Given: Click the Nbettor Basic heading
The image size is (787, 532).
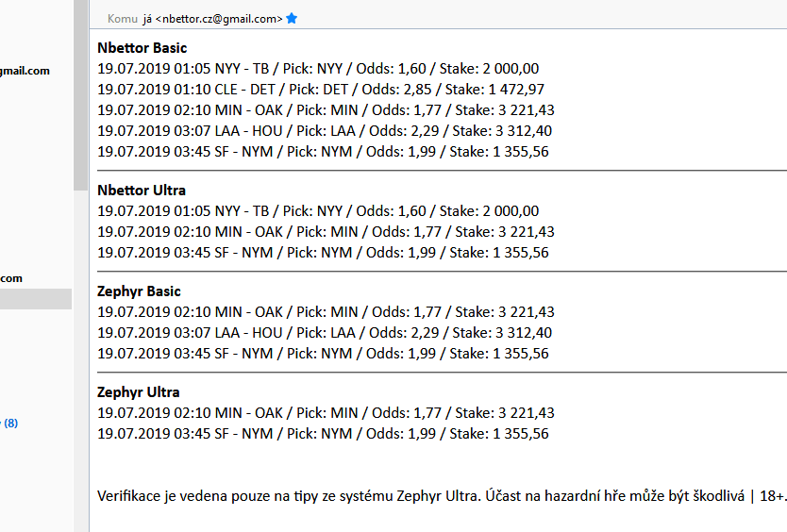Looking at the screenshot, I should coord(142,48).
